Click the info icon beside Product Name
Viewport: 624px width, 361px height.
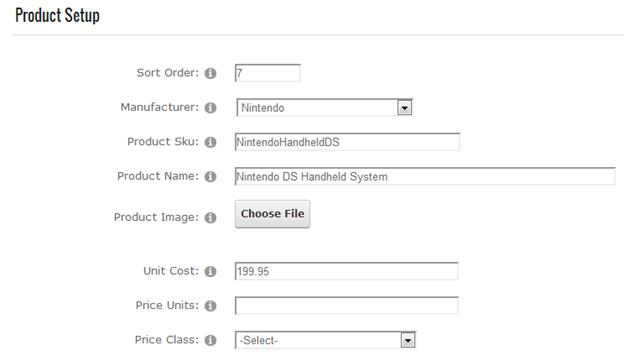[x=211, y=176]
